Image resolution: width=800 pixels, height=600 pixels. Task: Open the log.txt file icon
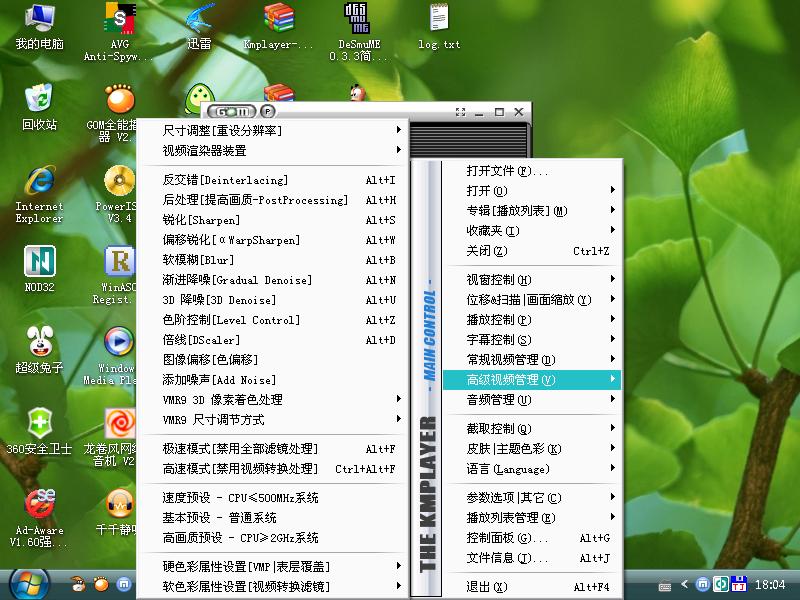[x=439, y=26]
